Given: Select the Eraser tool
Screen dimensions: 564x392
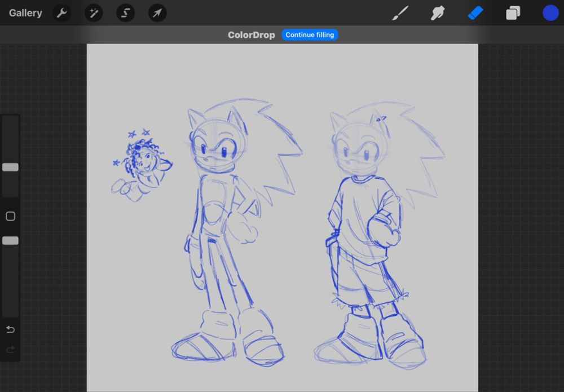Looking at the screenshot, I should [x=475, y=14].
